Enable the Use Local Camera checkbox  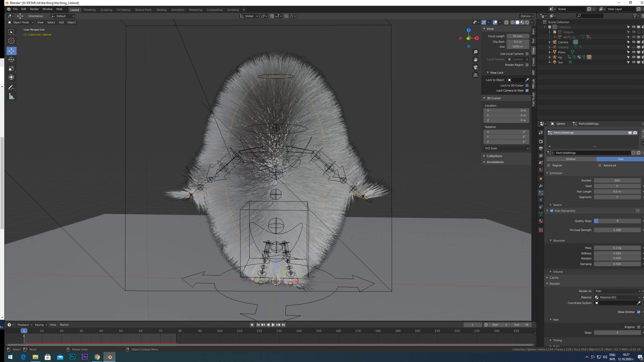point(527,54)
